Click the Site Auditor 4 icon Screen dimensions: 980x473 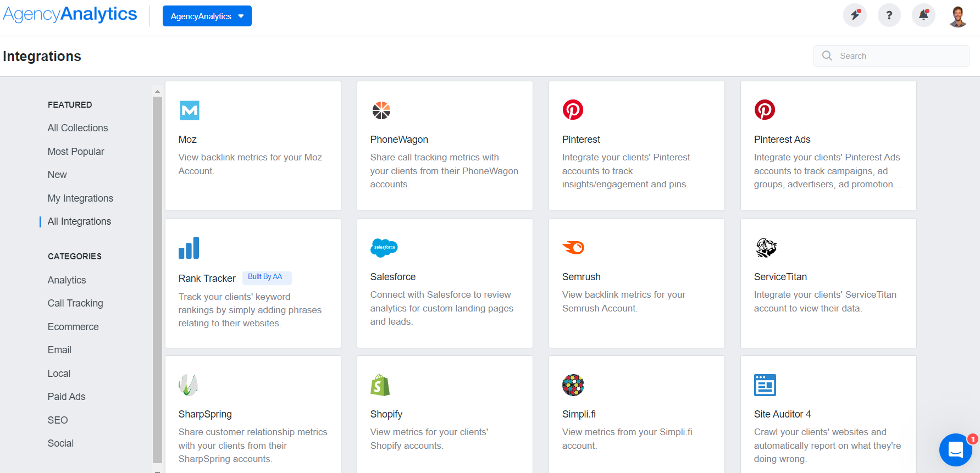pyautogui.click(x=765, y=385)
